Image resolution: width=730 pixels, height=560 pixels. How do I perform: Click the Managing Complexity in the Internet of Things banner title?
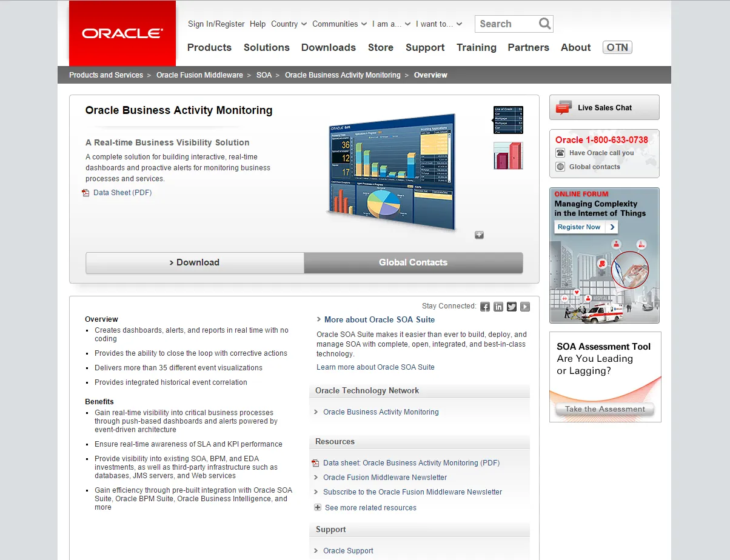click(x=600, y=208)
